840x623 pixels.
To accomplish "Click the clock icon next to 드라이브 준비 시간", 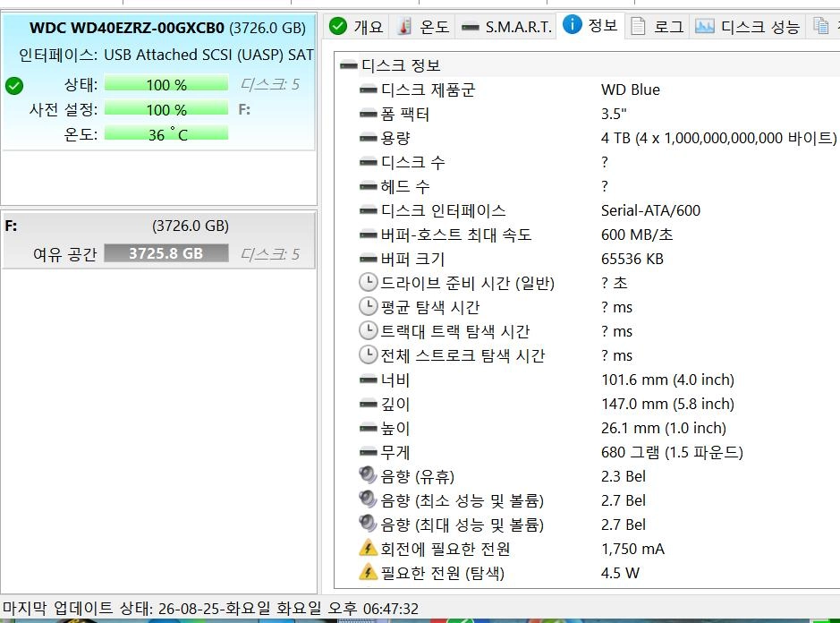I will pyautogui.click(x=368, y=282).
